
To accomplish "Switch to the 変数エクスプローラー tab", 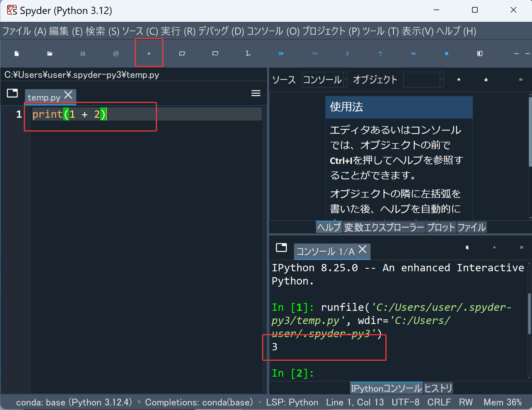I will point(384,227).
